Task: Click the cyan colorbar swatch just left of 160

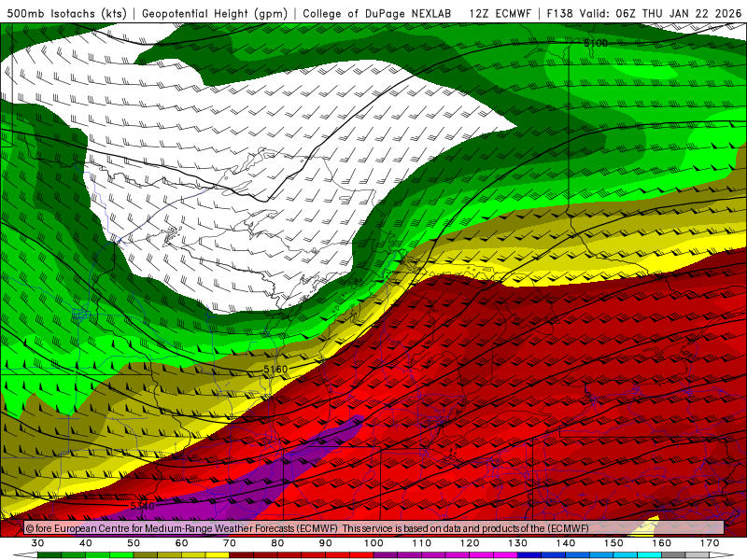Action: point(649,555)
